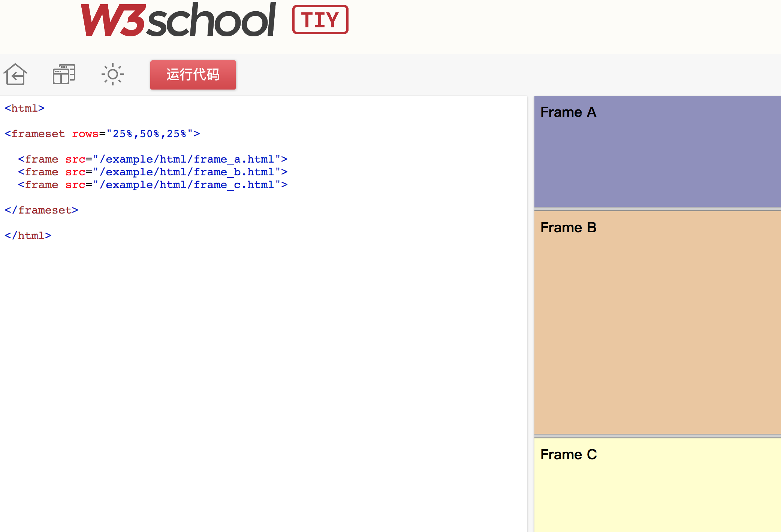Click the red TIY badge
Image resolution: width=781 pixels, height=532 pixels.
(x=320, y=20)
